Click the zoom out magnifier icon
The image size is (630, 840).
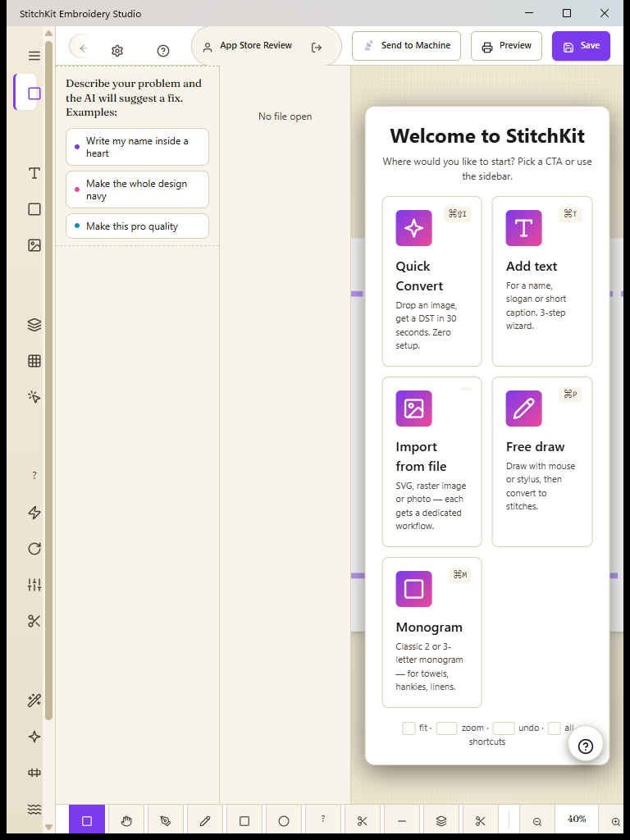536,821
